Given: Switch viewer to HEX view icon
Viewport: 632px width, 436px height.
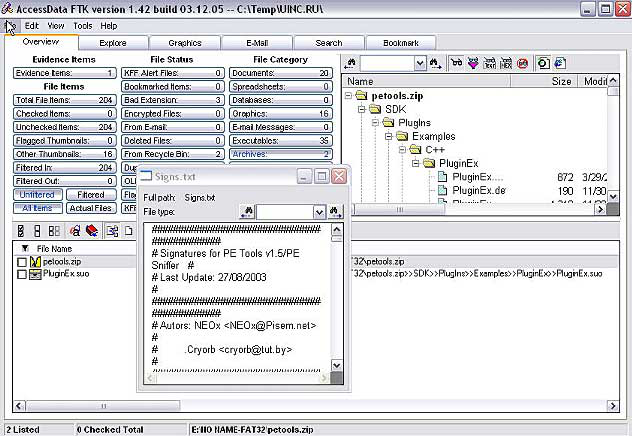Looking at the screenshot, I should [x=506, y=63].
